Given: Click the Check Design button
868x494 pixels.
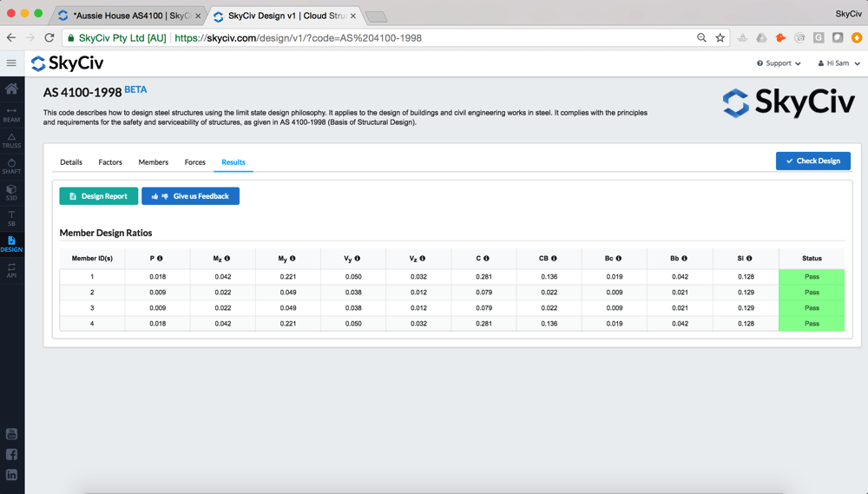Looking at the screenshot, I should (x=812, y=161).
